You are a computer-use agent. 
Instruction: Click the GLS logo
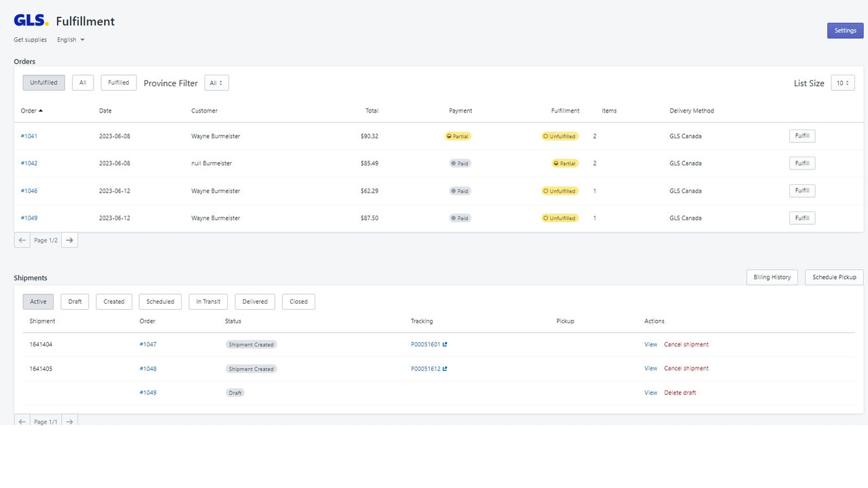(x=30, y=20)
